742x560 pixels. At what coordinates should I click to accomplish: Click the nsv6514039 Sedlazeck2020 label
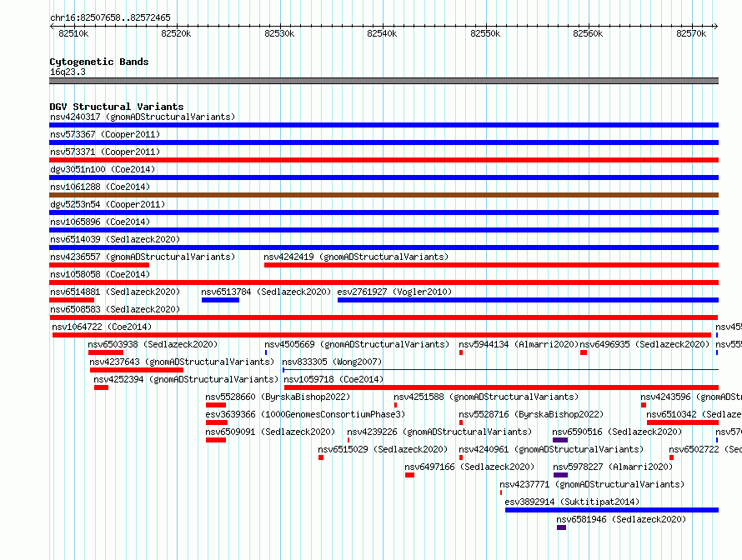115,239
